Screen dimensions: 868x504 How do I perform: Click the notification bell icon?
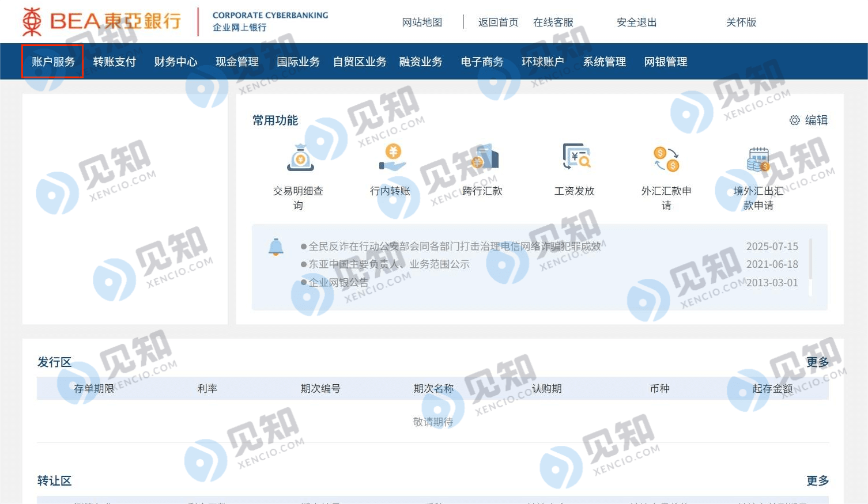(276, 247)
